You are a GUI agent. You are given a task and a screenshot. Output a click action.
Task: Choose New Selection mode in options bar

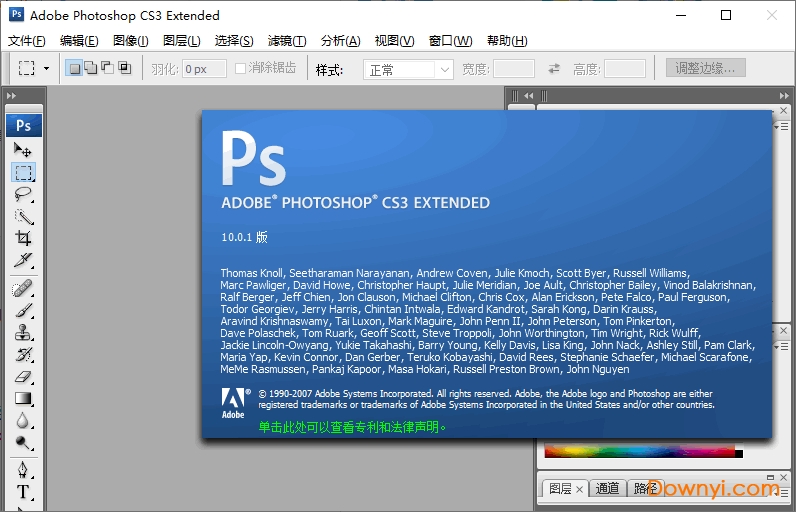point(74,68)
